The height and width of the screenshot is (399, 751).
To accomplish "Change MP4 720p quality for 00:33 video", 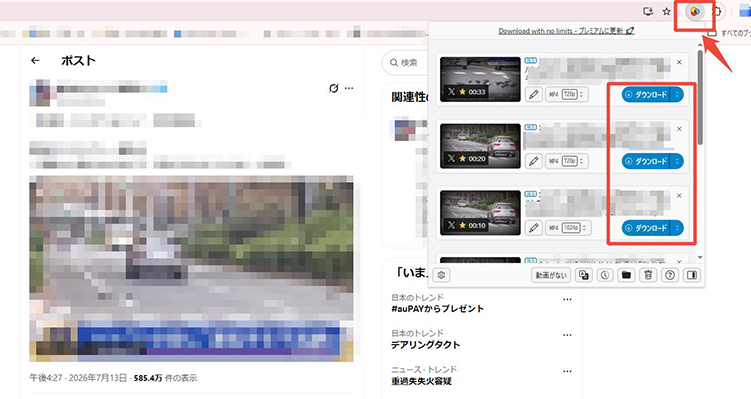I will tap(566, 95).
